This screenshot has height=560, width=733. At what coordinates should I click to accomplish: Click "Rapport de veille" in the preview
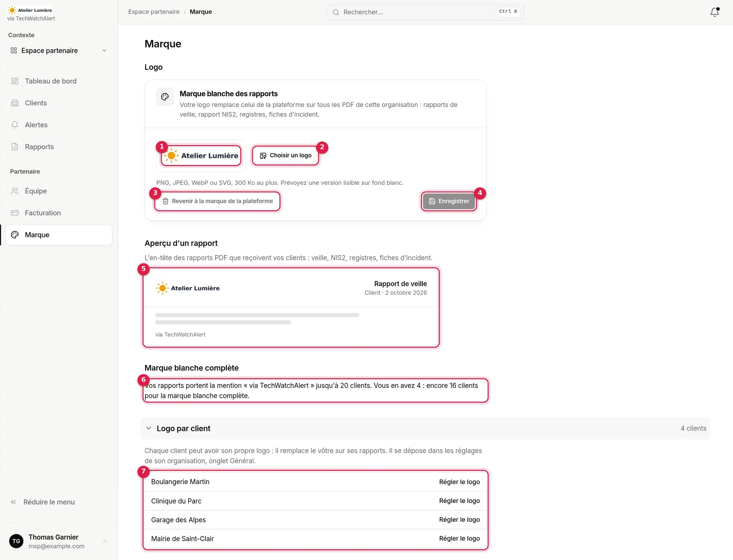(400, 284)
